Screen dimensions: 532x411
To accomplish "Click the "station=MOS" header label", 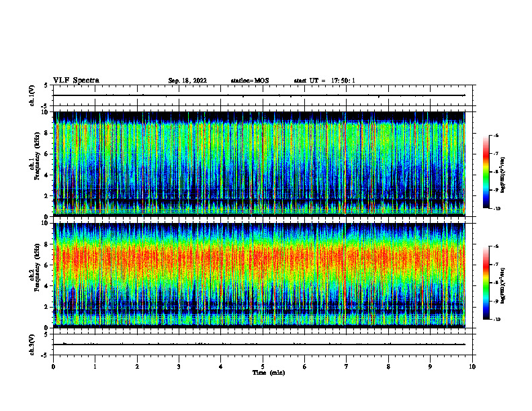I will [250, 81].
